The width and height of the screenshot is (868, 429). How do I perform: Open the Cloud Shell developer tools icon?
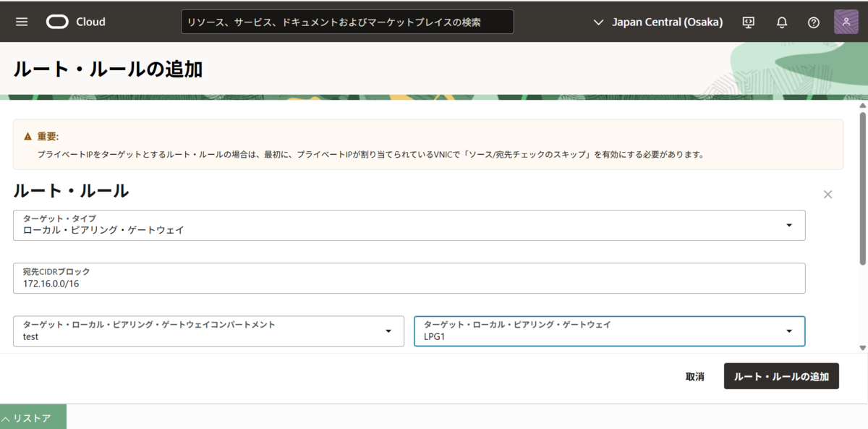[749, 22]
